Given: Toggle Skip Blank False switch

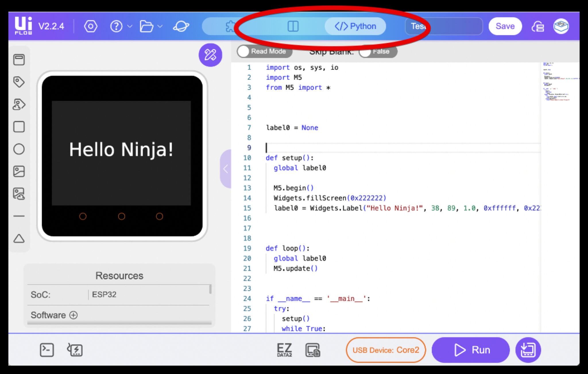Looking at the screenshot, I should (378, 52).
